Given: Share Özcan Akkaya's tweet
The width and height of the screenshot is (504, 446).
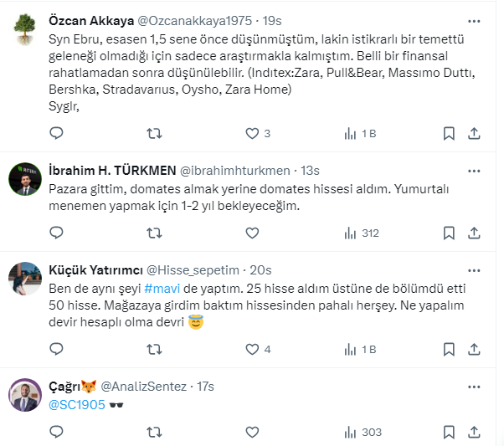Looking at the screenshot, I should pyautogui.click(x=473, y=133).
